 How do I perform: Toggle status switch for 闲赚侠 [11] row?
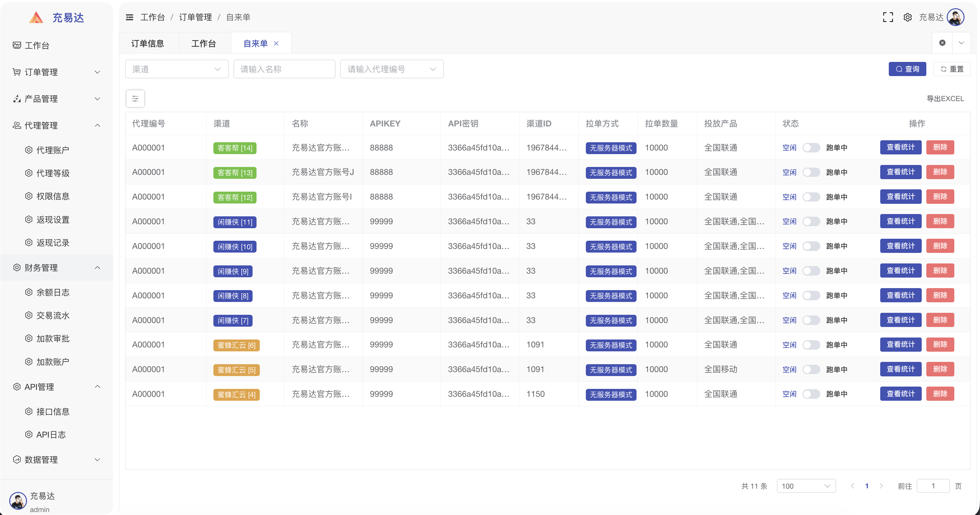click(x=811, y=221)
